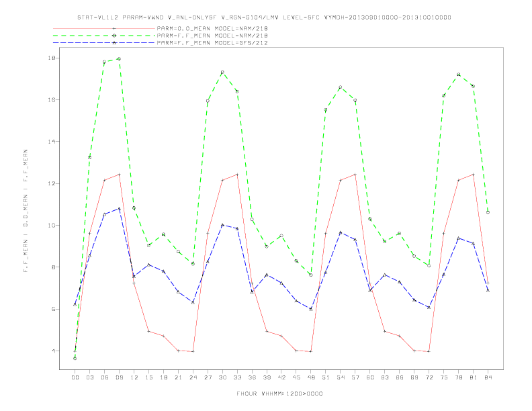532x411 pixels.
Task: Click x-axis tick label 84
Action: coord(488,377)
